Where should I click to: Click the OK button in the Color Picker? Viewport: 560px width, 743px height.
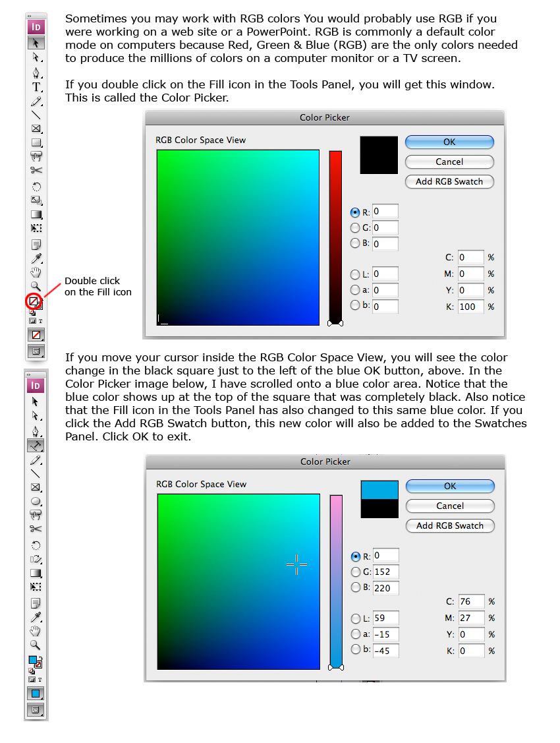[x=450, y=142]
